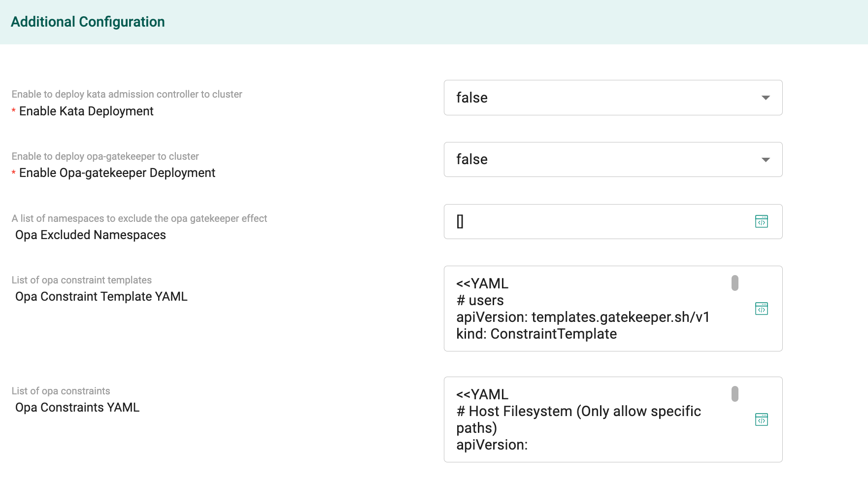
Task: Expand Enable Kata Deployment dropdown arrow
Action: pos(766,98)
